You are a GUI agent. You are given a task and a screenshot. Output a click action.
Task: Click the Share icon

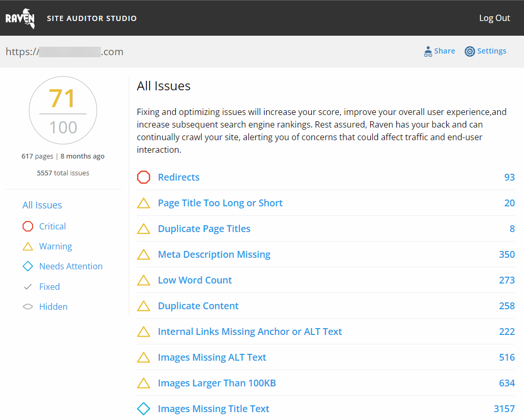point(428,51)
